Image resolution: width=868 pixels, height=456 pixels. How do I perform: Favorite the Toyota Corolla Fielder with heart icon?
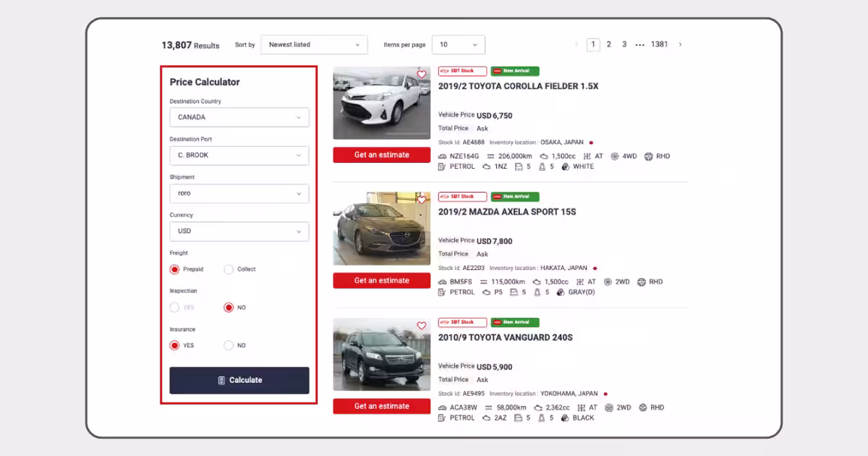[422, 74]
